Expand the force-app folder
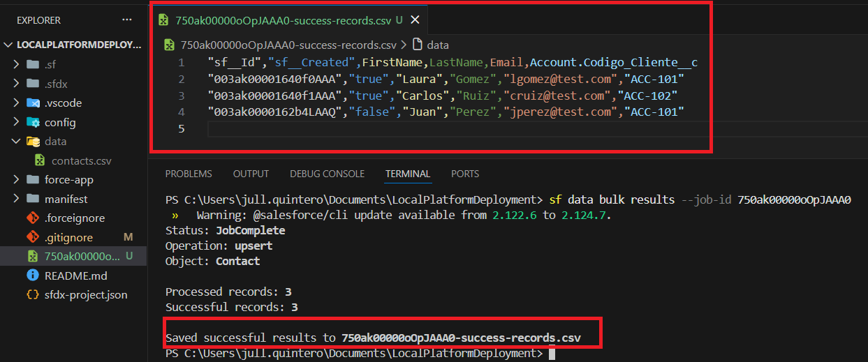The image size is (868, 362). click(x=16, y=179)
